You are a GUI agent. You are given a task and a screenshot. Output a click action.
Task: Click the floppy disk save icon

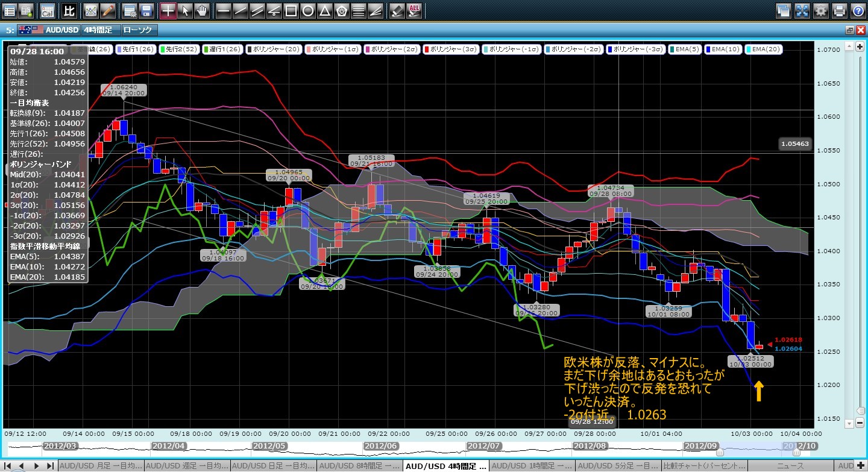145,10
